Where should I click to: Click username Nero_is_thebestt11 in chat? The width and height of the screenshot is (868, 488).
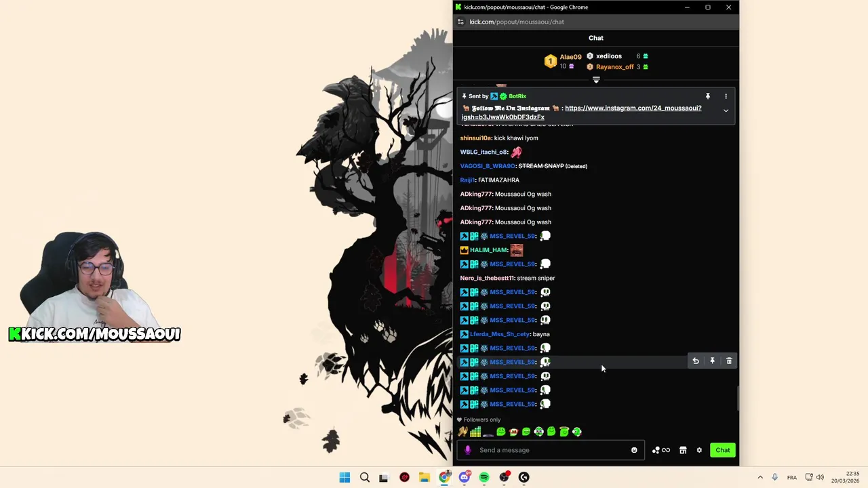(487, 278)
